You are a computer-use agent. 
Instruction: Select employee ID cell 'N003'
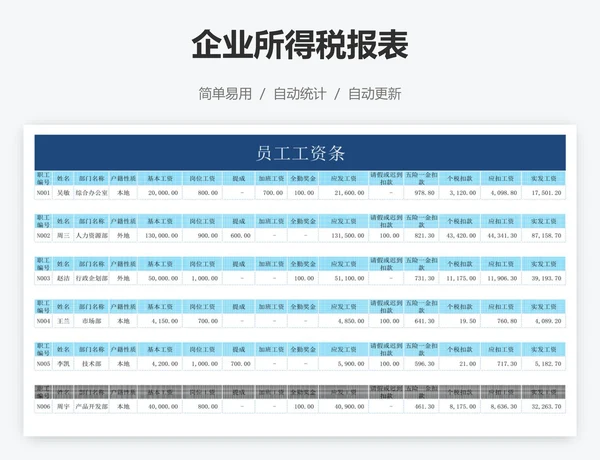(43, 278)
